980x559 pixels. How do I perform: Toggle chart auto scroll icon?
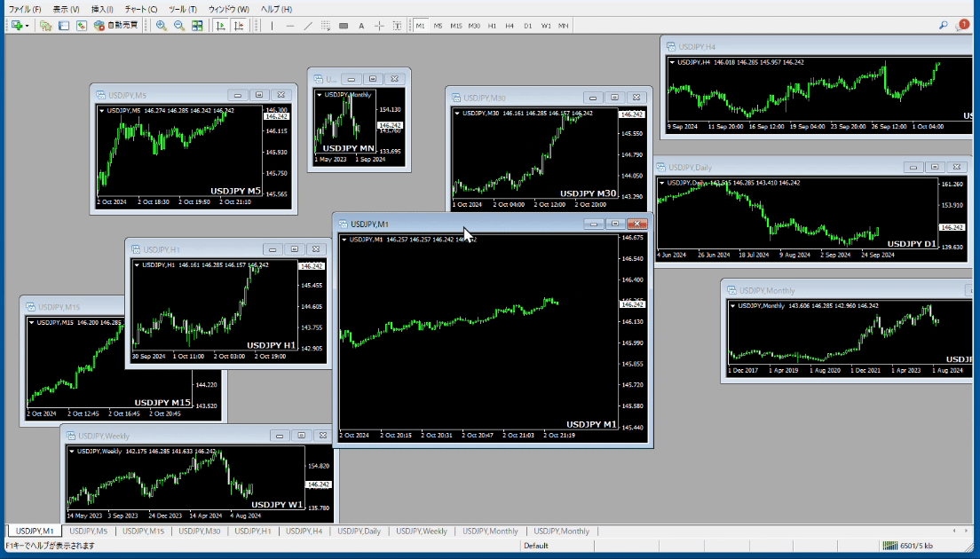click(x=221, y=26)
